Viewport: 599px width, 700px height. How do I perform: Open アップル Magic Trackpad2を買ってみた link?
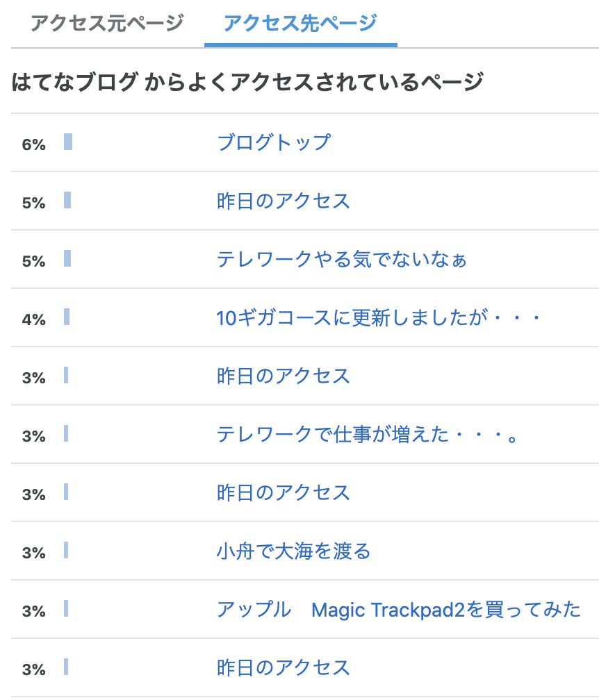398,610
